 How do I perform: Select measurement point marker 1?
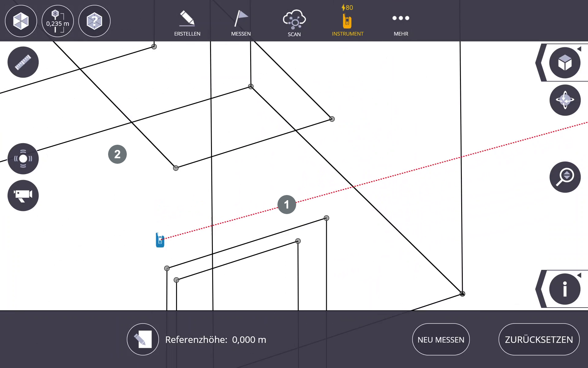pos(287,204)
